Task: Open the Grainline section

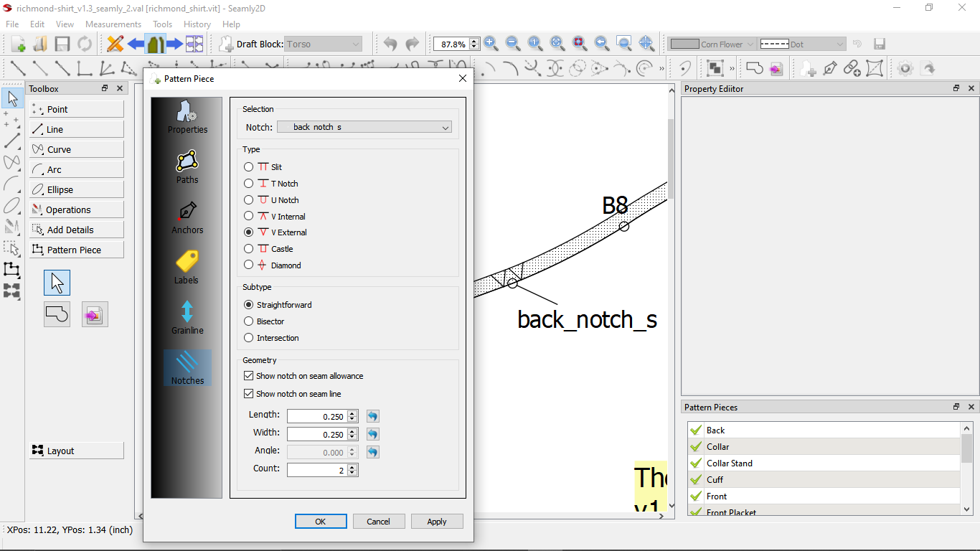Action: (x=187, y=317)
